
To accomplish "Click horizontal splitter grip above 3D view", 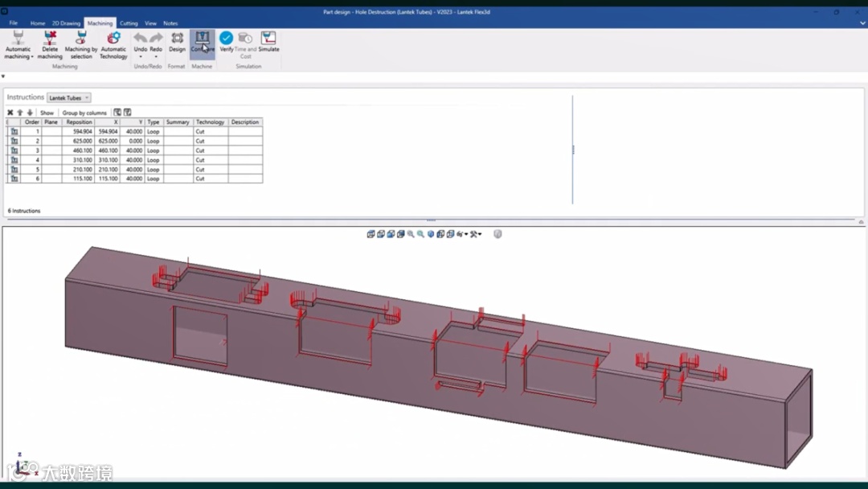I will (x=431, y=220).
